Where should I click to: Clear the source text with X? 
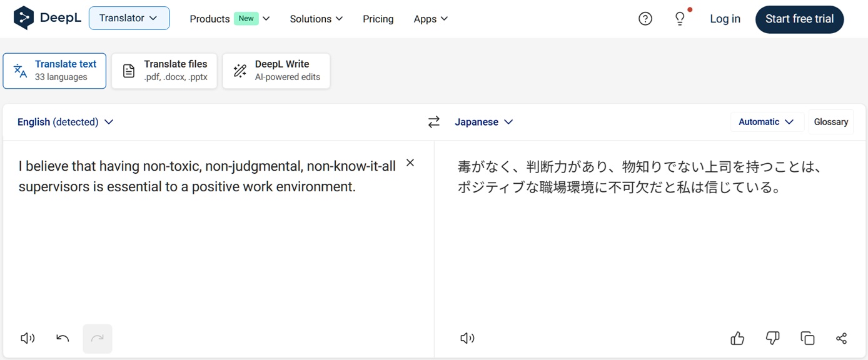(410, 162)
